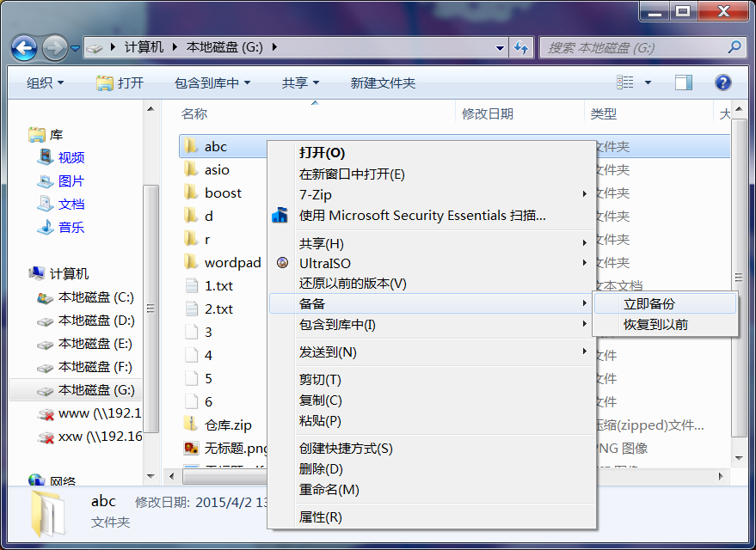756x550 pixels.
Task: Open 属性(R) from the context menu
Action: point(320,516)
